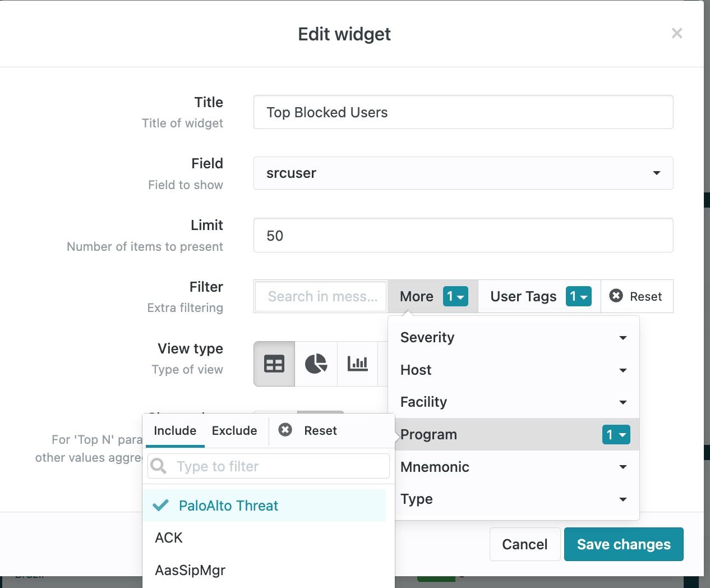The image size is (710, 588).
Task: Deselect the PaloAlto Threat program filter
Action: [228, 506]
